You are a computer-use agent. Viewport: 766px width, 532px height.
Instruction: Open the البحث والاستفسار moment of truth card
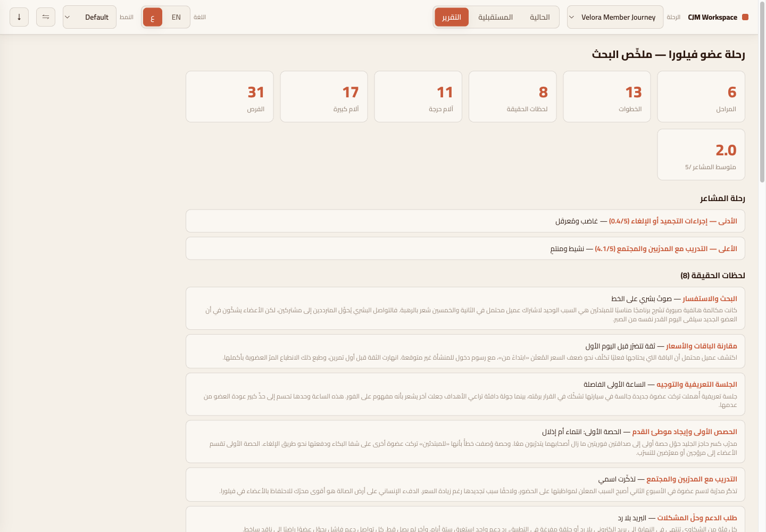465,309
